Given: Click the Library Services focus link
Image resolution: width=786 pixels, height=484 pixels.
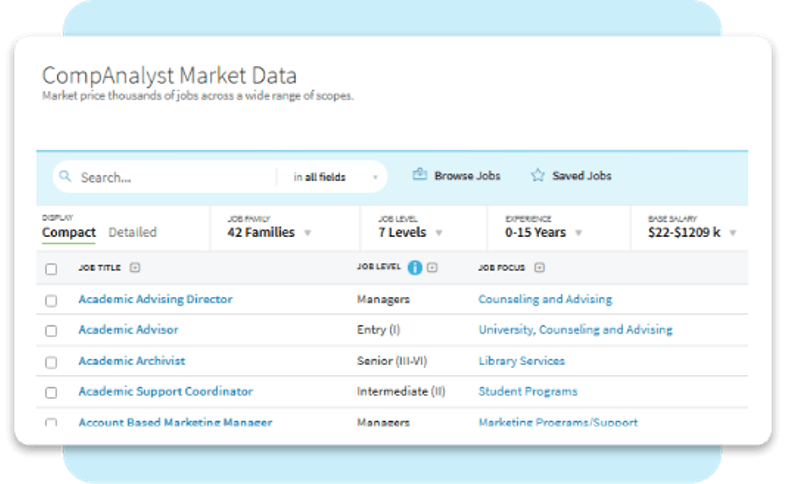Looking at the screenshot, I should pos(522,361).
